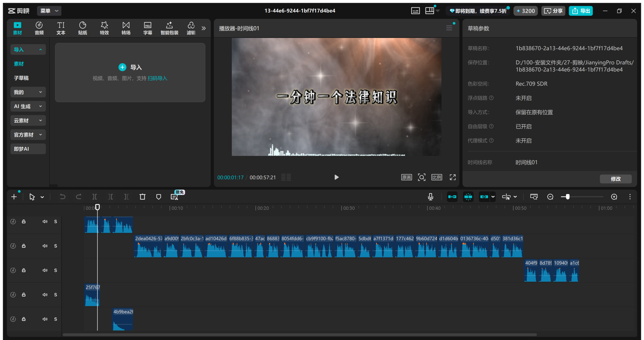The width and height of the screenshot is (644, 340).
Task: Click the timeline zoom slider handle
Action: (x=568, y=197)
